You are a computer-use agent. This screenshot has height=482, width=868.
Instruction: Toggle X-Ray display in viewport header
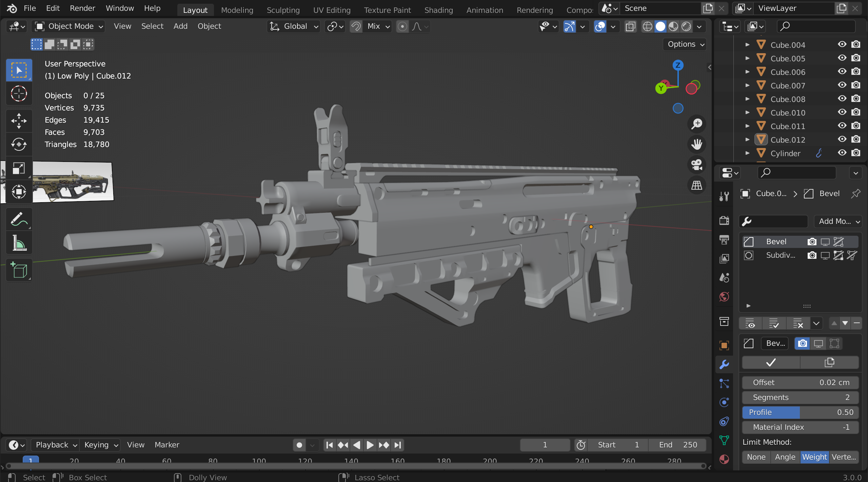630,26
